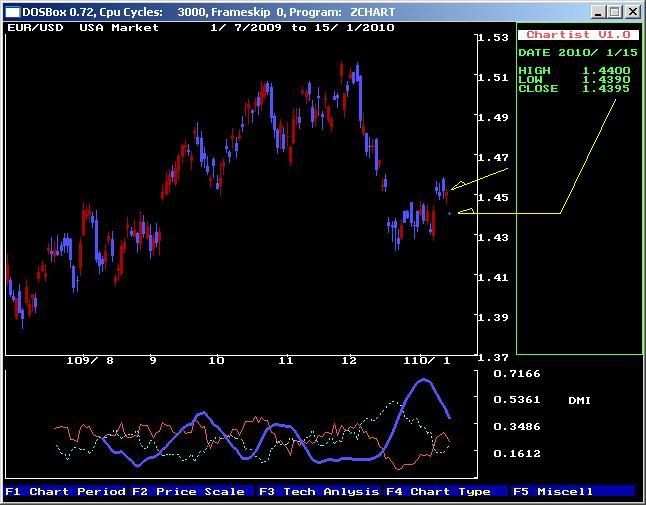Click the month 11 axis label
Viewport: 646px width, 505px height.
286,361
